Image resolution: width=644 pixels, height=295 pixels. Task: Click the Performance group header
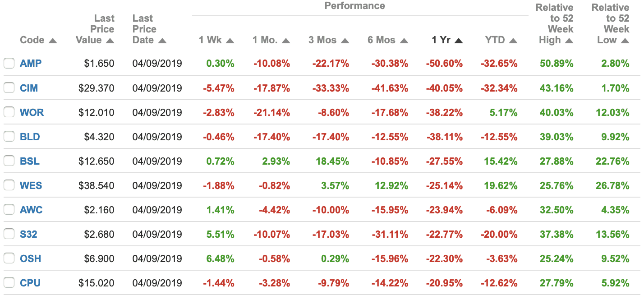point(354,6)
